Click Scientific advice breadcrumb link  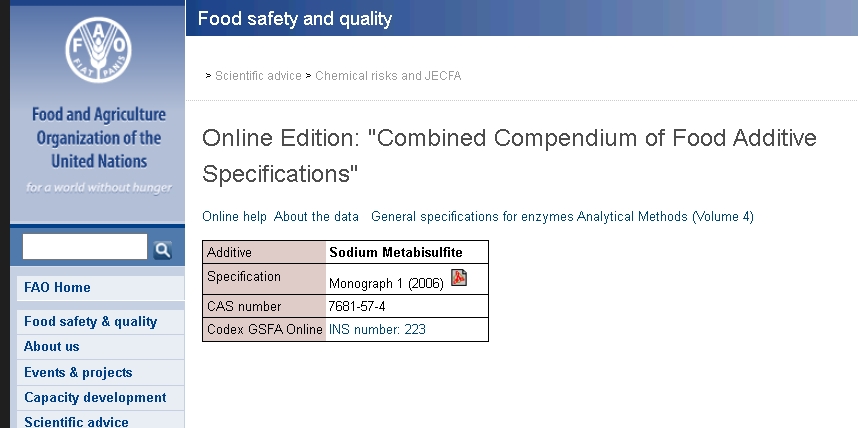coord(258,76)
